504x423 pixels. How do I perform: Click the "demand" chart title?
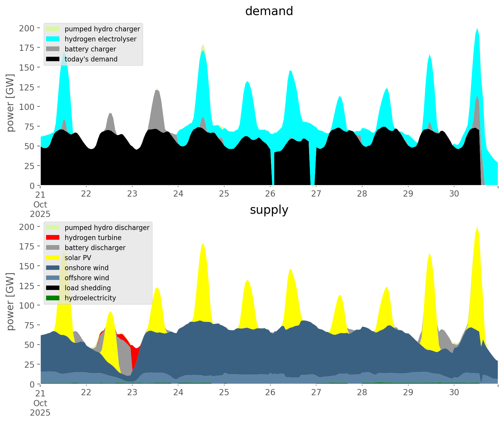coord(269,11)
